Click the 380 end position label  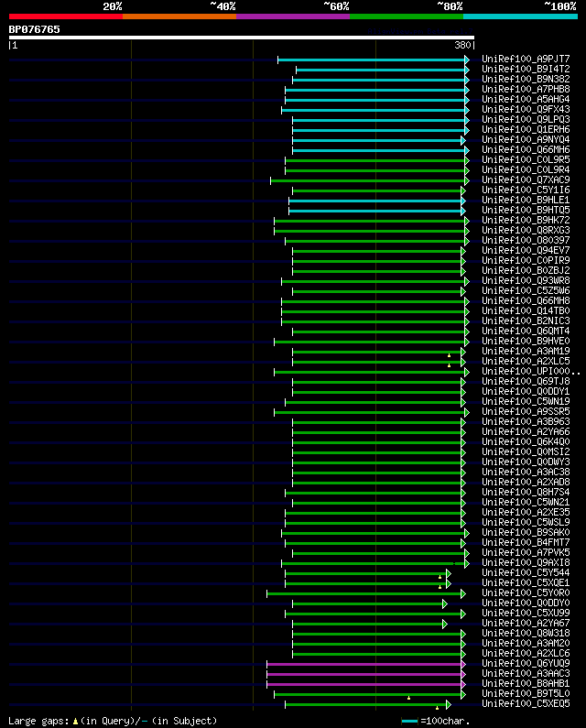coord(462,45)
